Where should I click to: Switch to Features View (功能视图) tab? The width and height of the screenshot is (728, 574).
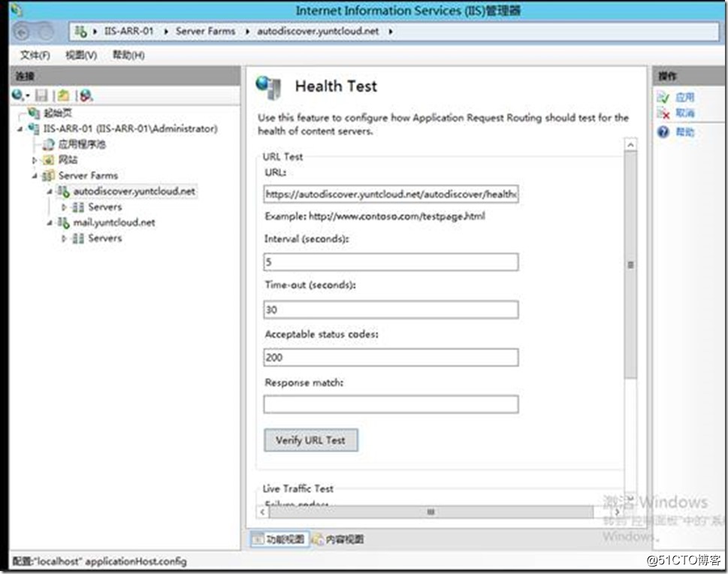(280, 539)
